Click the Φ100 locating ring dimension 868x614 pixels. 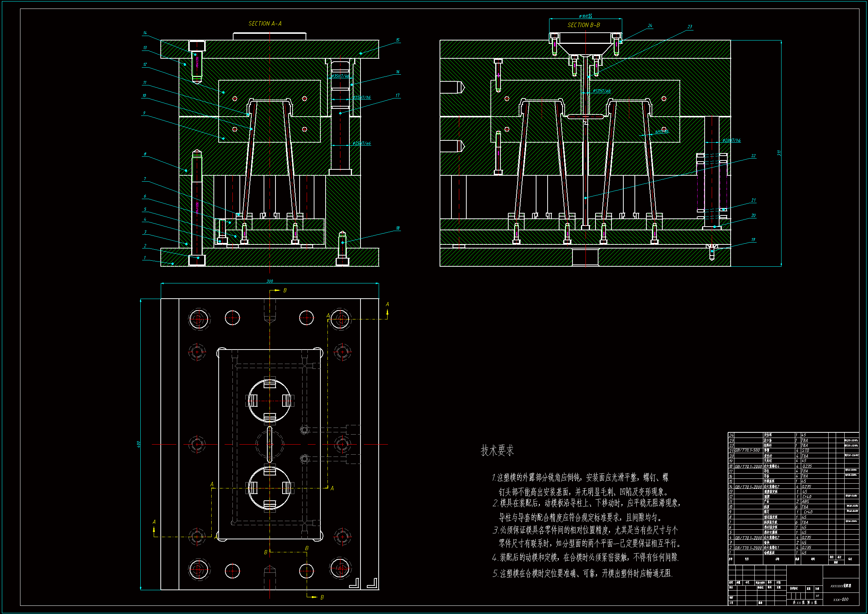[585, 16]
